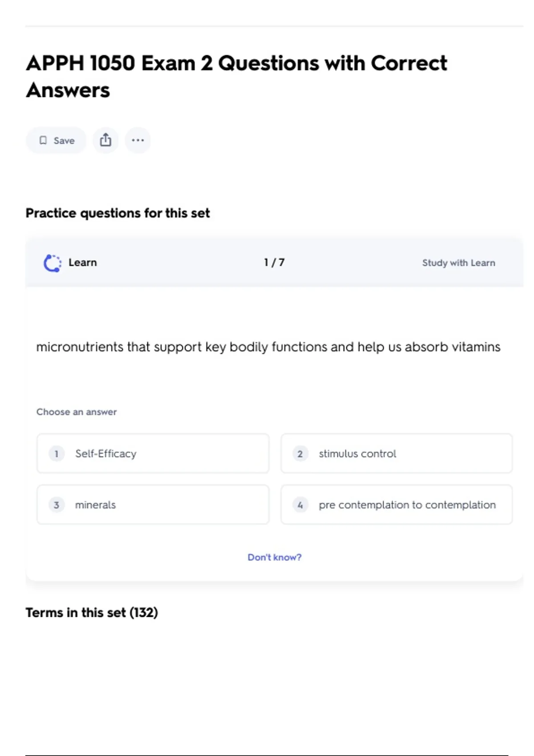
Task: Click the number 4 badge icon
Action: click(x=300, y=505)
